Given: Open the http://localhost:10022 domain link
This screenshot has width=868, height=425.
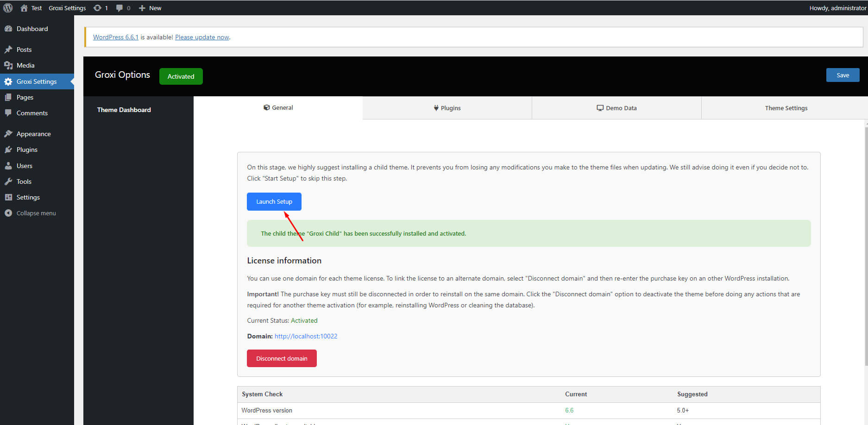Looking at the screenshot, I should coord(306,336).
